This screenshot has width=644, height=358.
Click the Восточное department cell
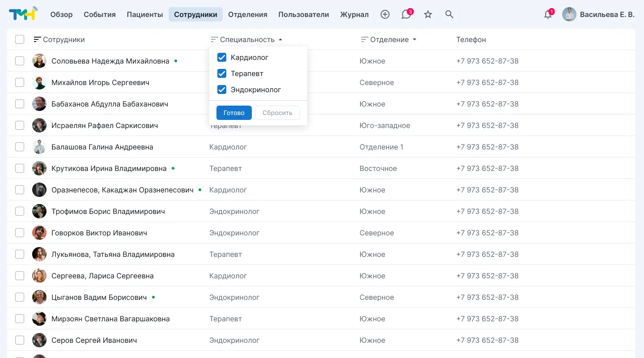click(x=378, y=168)
